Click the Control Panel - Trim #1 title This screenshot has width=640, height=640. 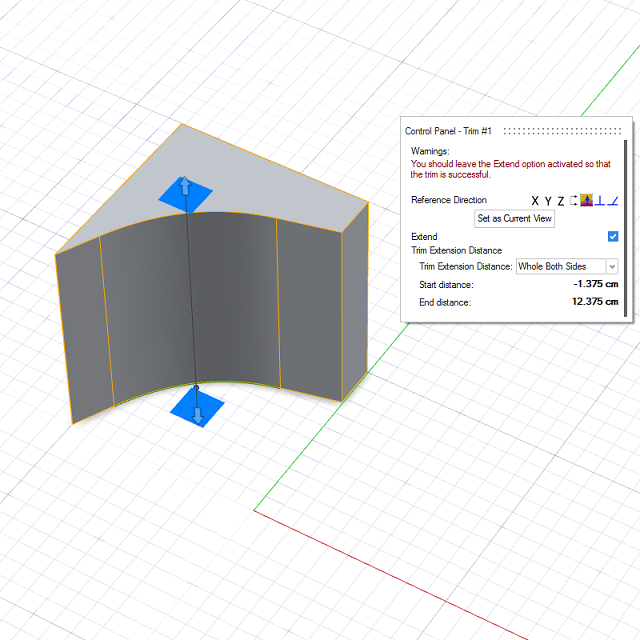pos(448,131)
